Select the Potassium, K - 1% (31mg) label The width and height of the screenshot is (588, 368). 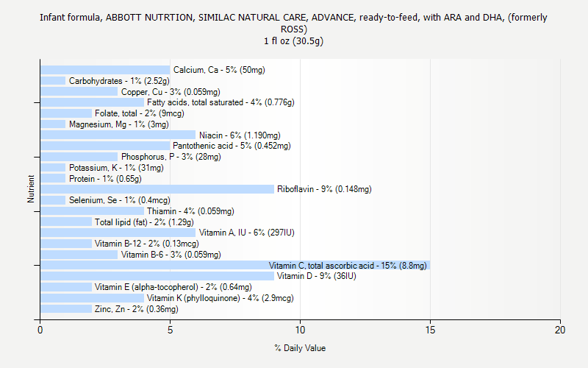tap(116, 168)
